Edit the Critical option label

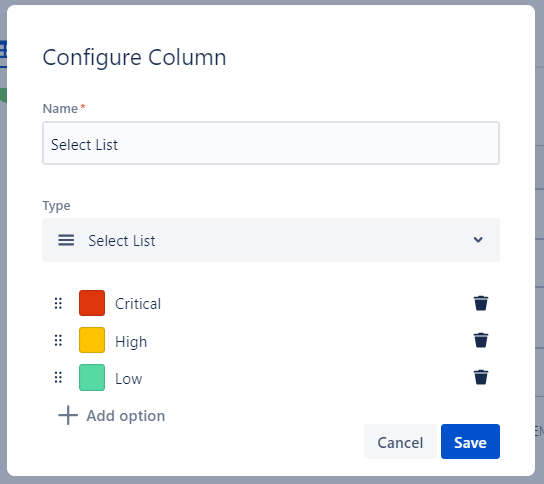click(138, 304)
